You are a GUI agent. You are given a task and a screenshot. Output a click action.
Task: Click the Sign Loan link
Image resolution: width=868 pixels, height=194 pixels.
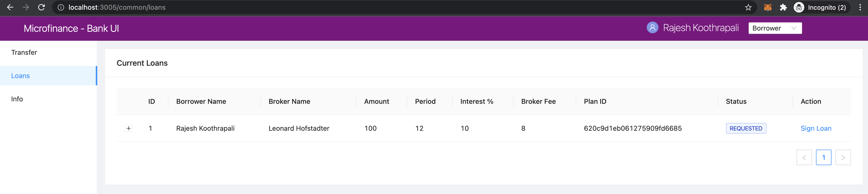tap(816, 129)
